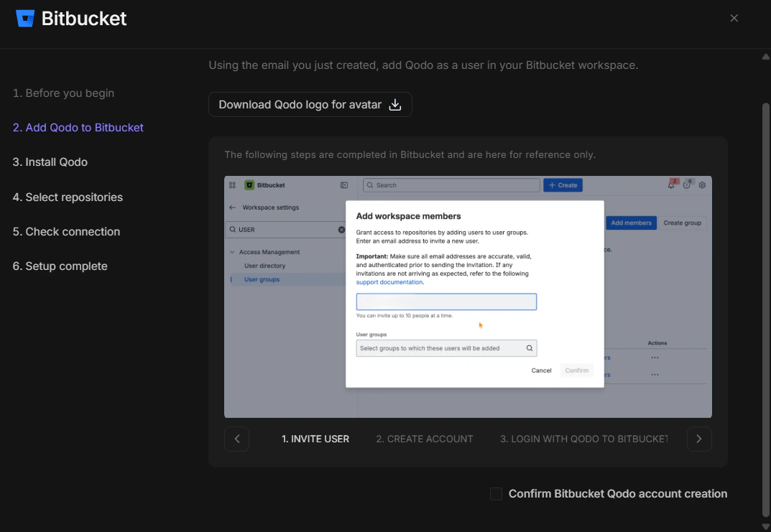Open the User groups selection dropdown
The height and width of the screenshot is (532, 771).
pyautogui.click(x=446, y=348)
